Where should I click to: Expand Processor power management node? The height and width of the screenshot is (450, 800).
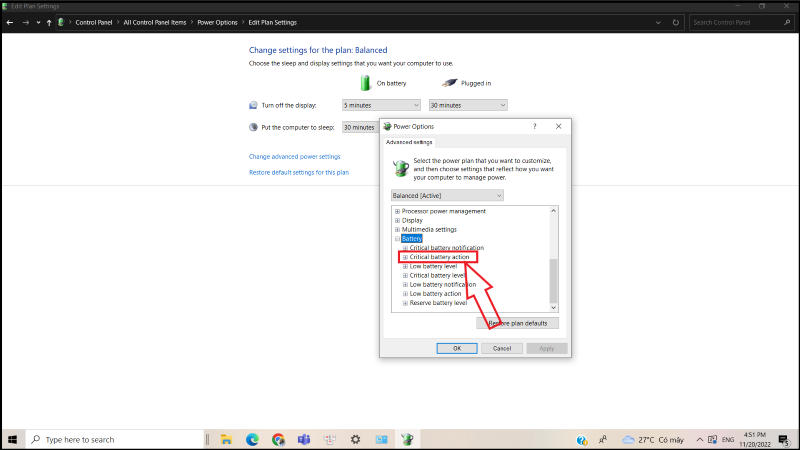[x=397, y=211]
